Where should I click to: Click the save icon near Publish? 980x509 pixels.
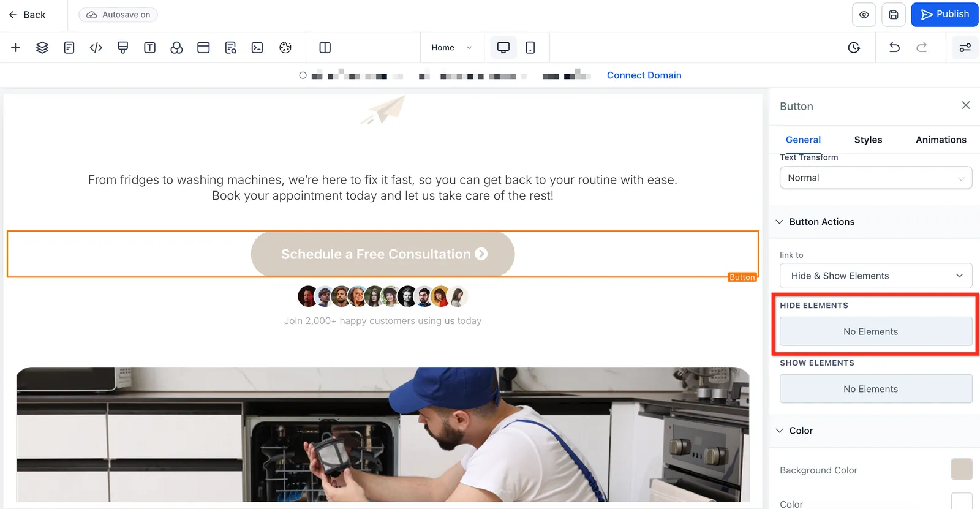(x=894, y=15)
